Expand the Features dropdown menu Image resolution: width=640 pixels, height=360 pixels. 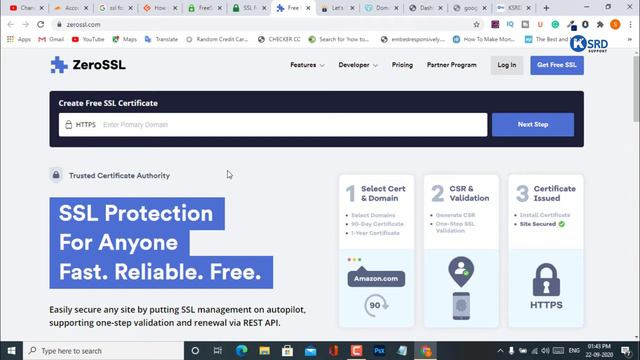click(307, 65)
